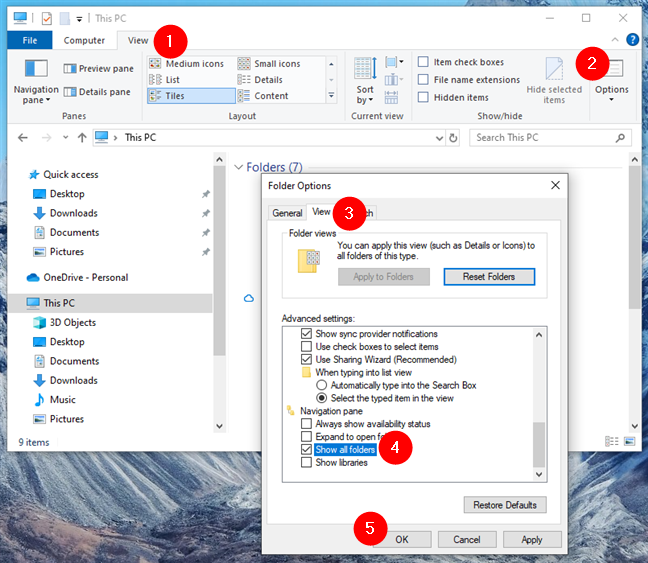Viewport: 648px width, 563px height.
Task: Check Always show availability status
Action: tap(306, 424)
